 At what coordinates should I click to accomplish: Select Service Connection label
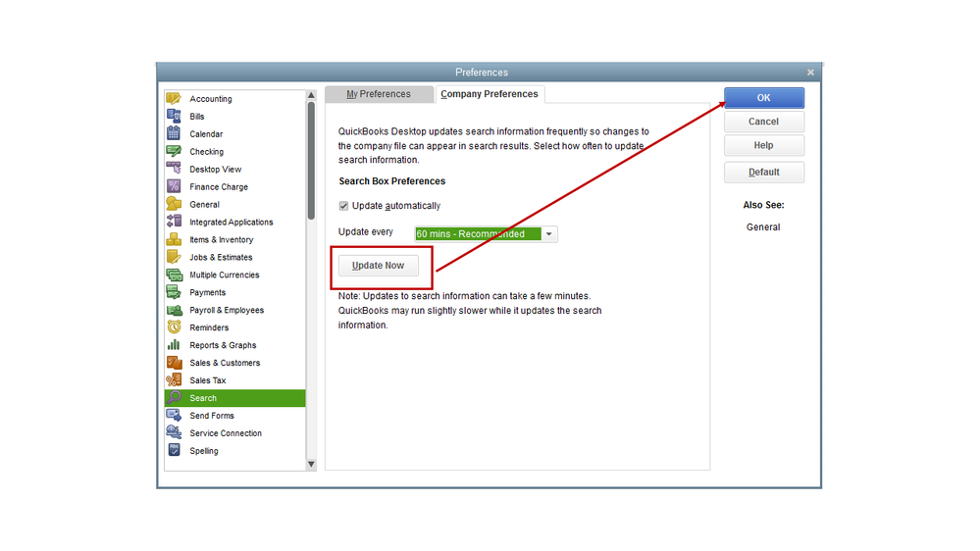[x=226, y=433]
